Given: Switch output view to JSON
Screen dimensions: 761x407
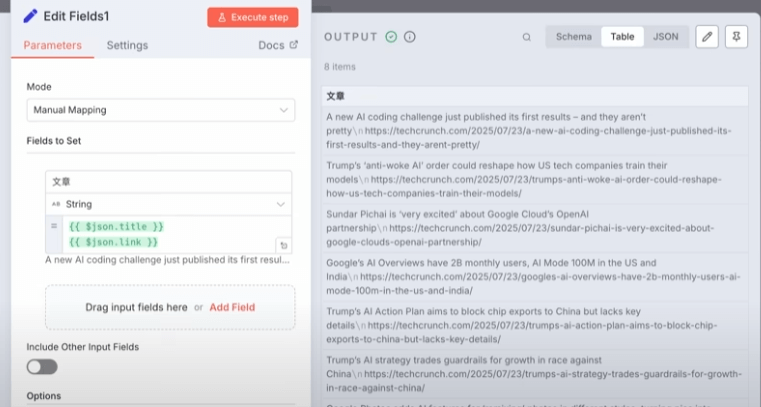Looking at the screenshot, I should coord(665,37).
